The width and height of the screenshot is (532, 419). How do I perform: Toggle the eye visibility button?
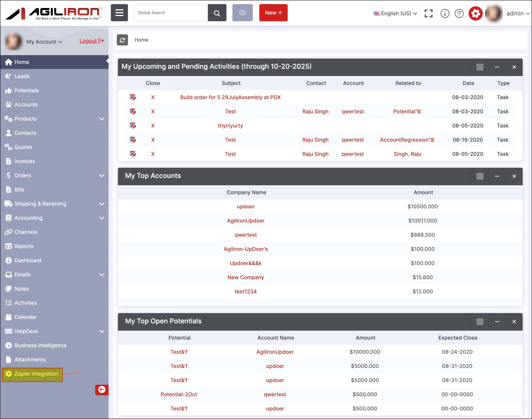[242, 13]
